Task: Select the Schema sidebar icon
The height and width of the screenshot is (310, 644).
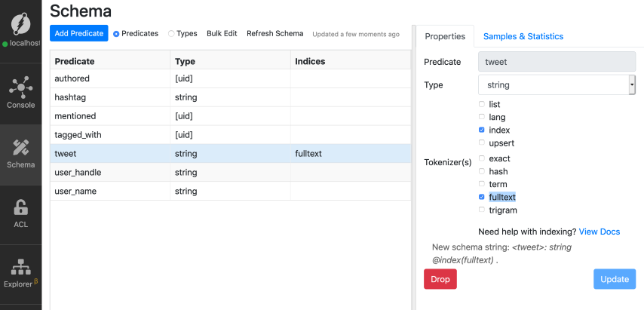Action: (x=20, y=148)
